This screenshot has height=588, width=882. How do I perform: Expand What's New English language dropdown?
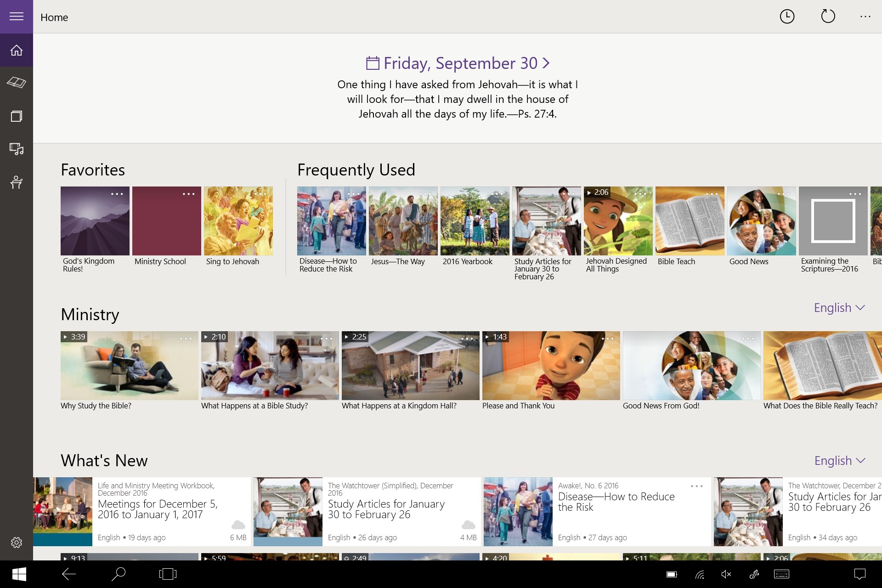839,461
